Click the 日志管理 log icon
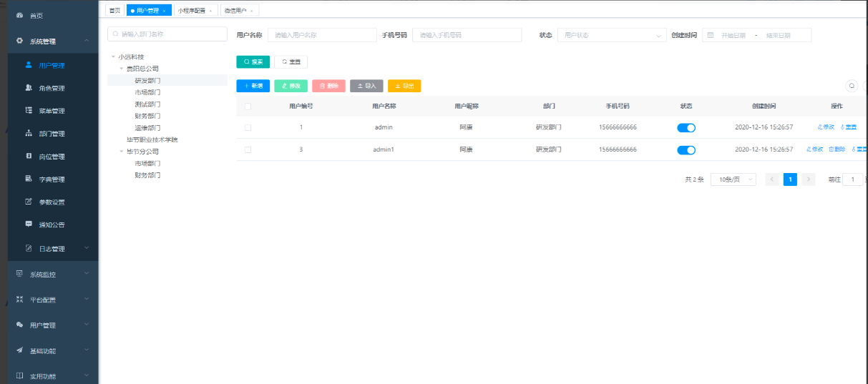Viewport: 868px width, 384px height. [29, 248]
